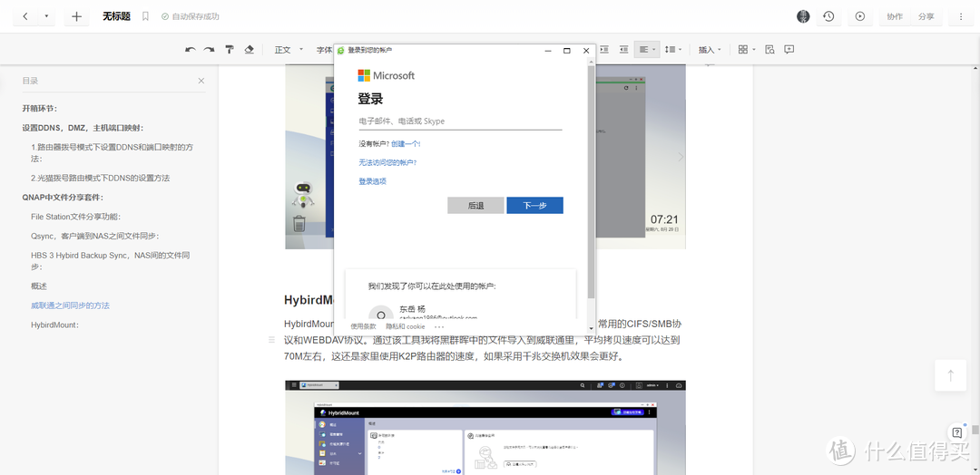Click the 后退 button in the login dialog
Screen dimensions: 980x475
[475, 206]
